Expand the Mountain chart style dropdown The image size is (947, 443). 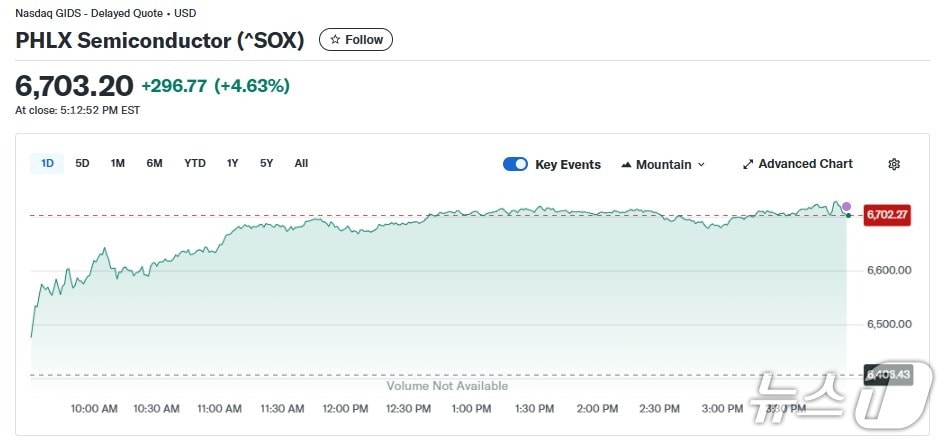[701, 165]
